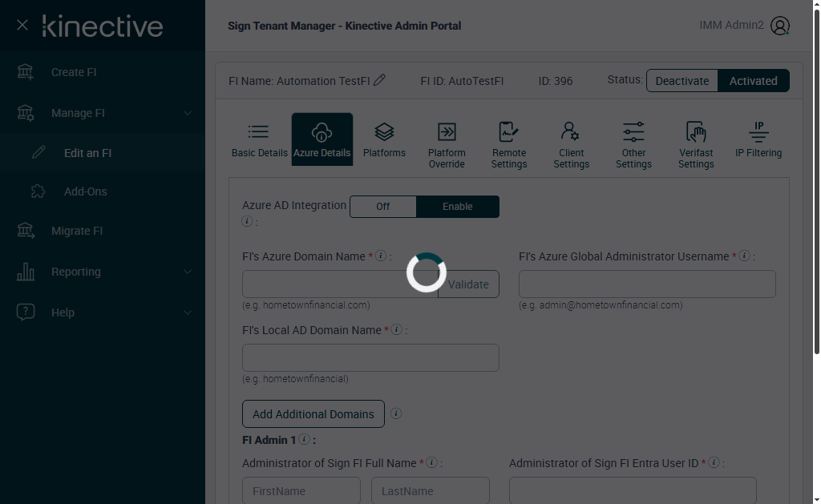Turn Azure AD Integration Off
Screen dimensions: 821x504
point(382,206)
